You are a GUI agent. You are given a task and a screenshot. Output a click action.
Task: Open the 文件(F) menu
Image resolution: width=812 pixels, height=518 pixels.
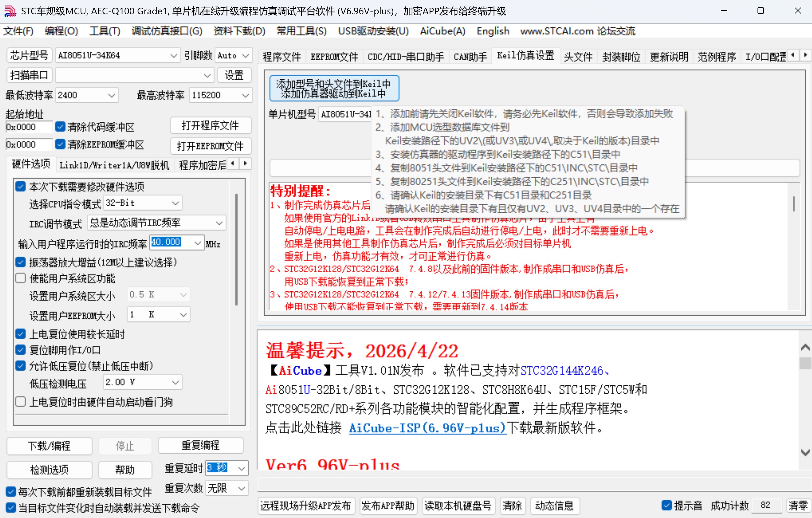pyautogui.click(x=18, y=31)
